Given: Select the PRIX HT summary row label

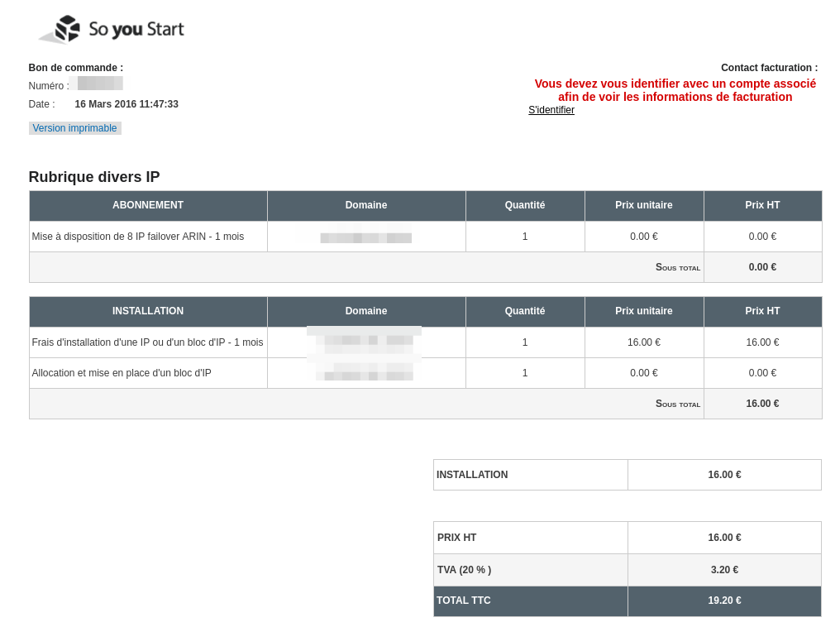Looking at the screenshot, I should tap(456, 538).
